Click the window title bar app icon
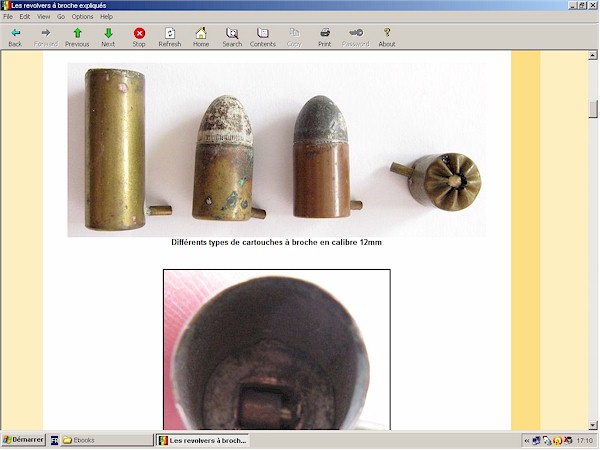Screen dimensions: 600x450 pos(6,5)
